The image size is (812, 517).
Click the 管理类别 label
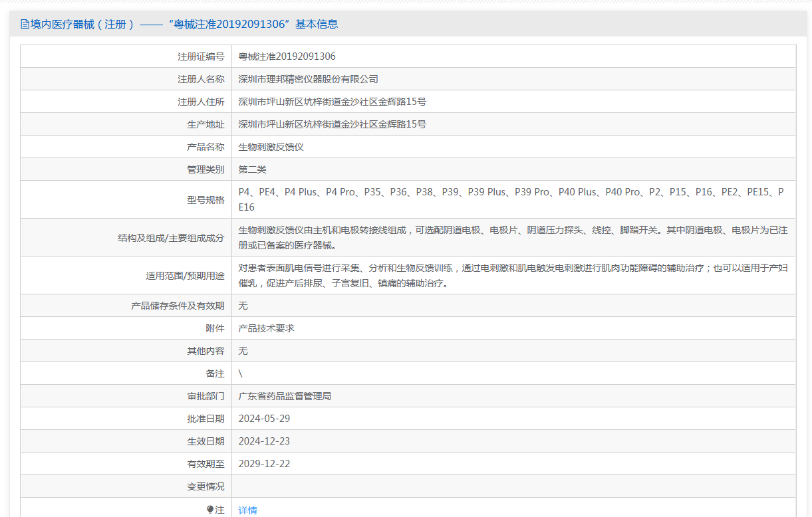point(205,169)
